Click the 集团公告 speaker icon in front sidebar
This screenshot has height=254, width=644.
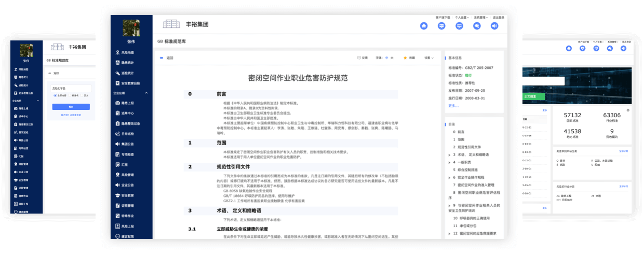[117, 144]
